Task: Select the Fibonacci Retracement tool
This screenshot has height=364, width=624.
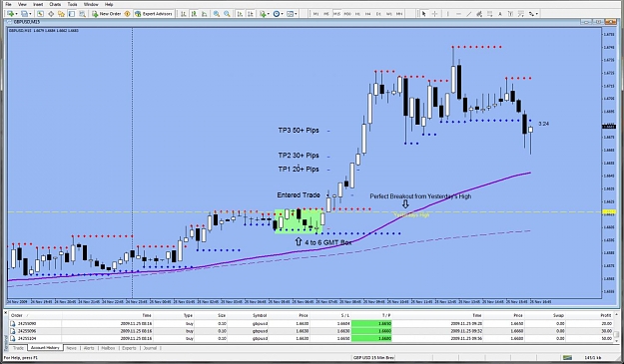Action: (489, 14)
